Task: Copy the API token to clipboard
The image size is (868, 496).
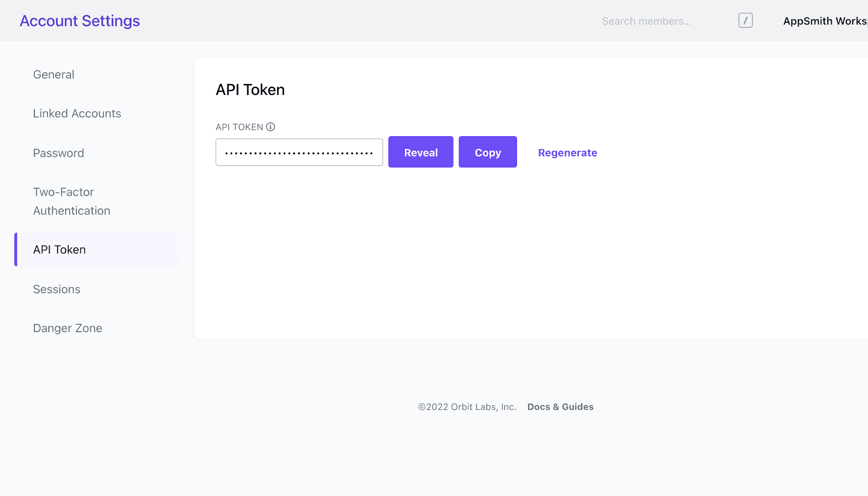Action: coord(487,152)
